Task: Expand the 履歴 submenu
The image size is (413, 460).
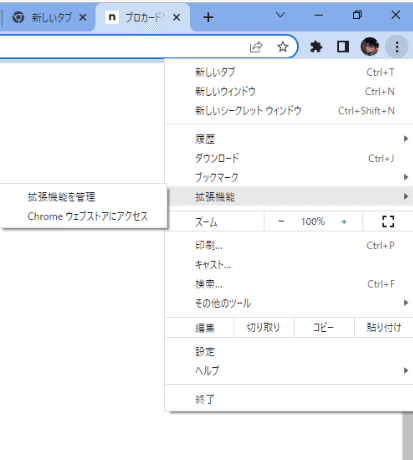Action: pos(289,139)
